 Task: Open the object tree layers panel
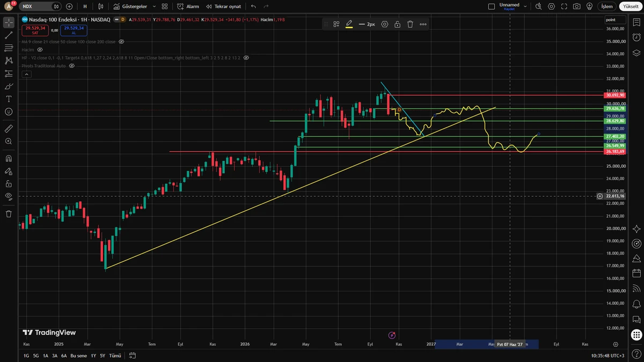click(x=636, y=53)
